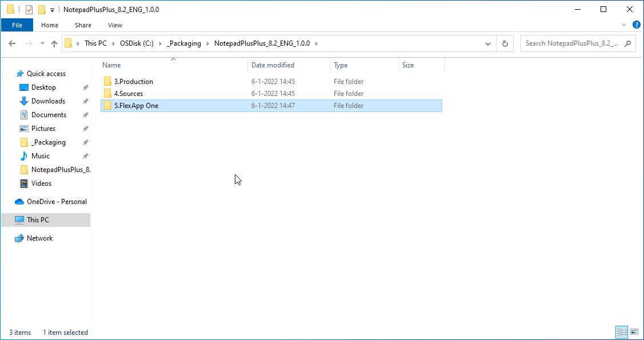
Task: Click the search box for NotepadPlusPlus folder
Action: (x=571, y=43)
